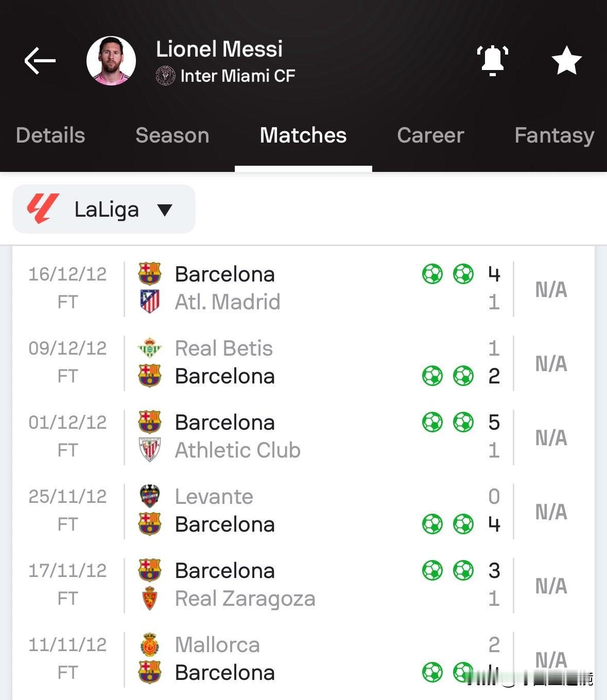Image resolution: width=607 pixels, height=700 pixels.
Task: Click the LaLiga logo icon
Action: (x=43, y=208)
